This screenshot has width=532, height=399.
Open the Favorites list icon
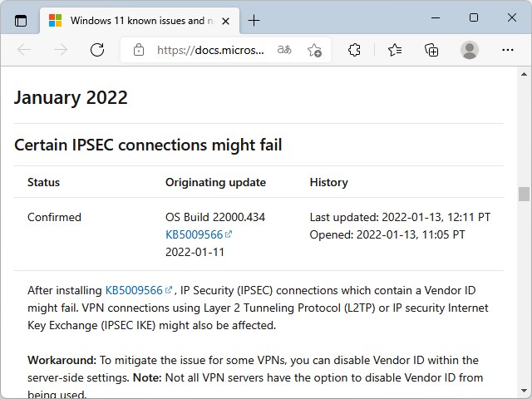[395, 50]
